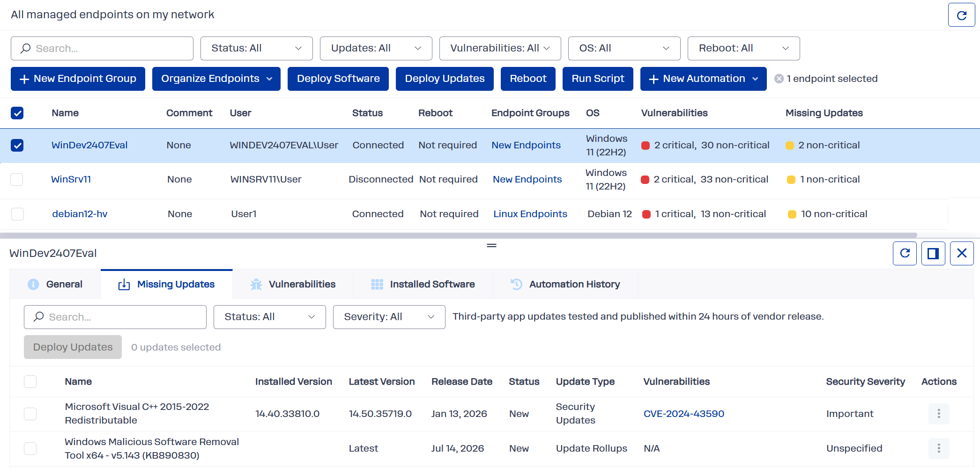Click yellow missing-updates dot for debian12-hv
The image size is (980, 468).
(x=792, y=214)
